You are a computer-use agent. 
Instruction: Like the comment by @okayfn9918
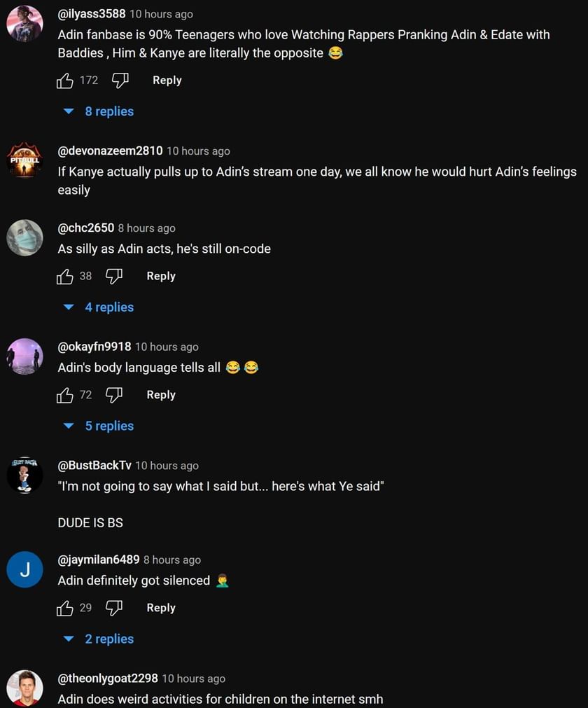65,395
